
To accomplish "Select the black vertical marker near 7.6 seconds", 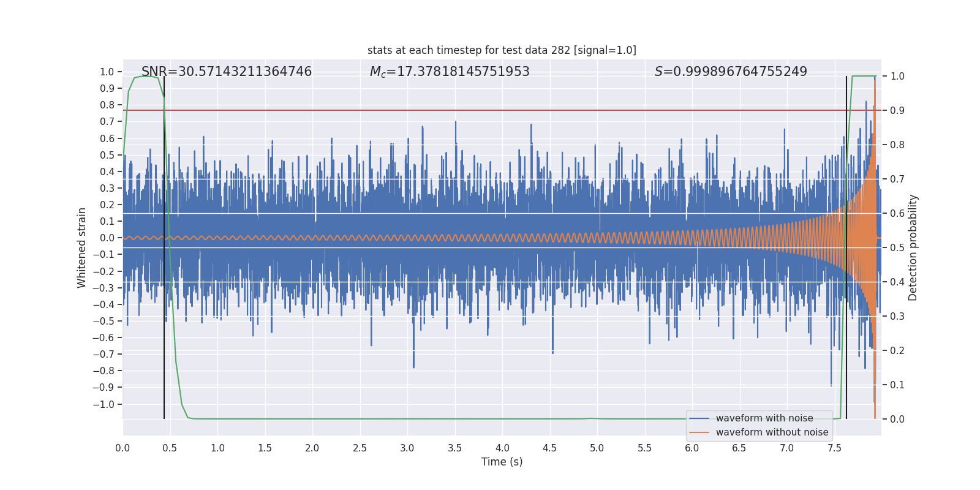I will [x=846, y=247].
